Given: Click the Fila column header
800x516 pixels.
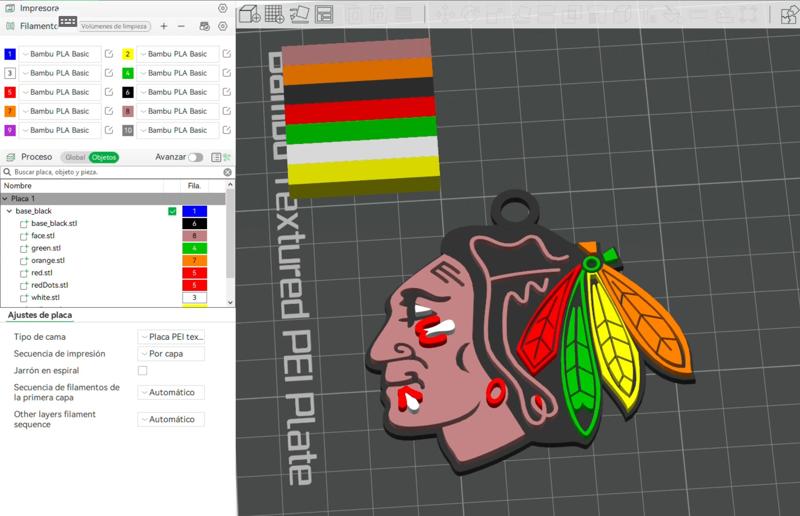Looking at the screenshot, I should (x=194, y=186).
